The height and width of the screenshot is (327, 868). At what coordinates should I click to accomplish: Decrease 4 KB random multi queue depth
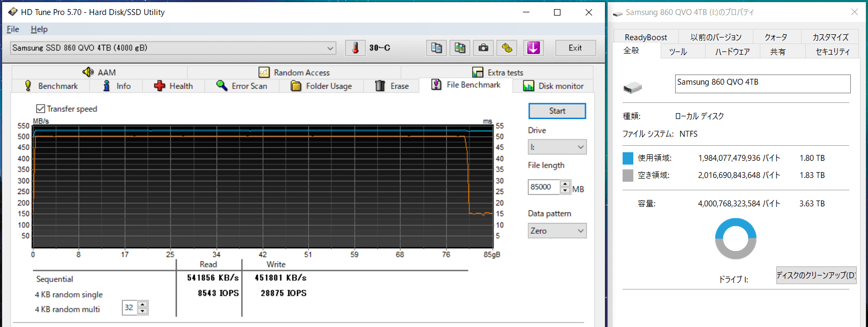(143, 311)
